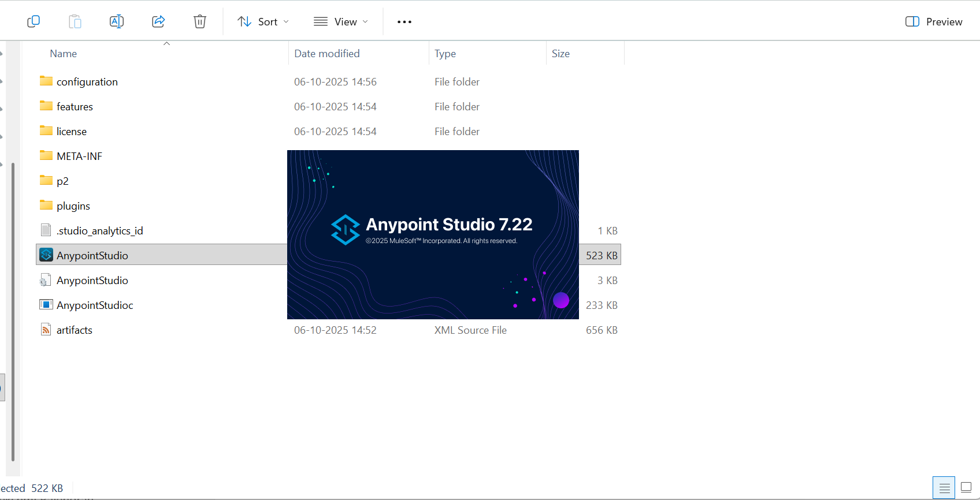Click the Rename icon in toolbar

117,22
